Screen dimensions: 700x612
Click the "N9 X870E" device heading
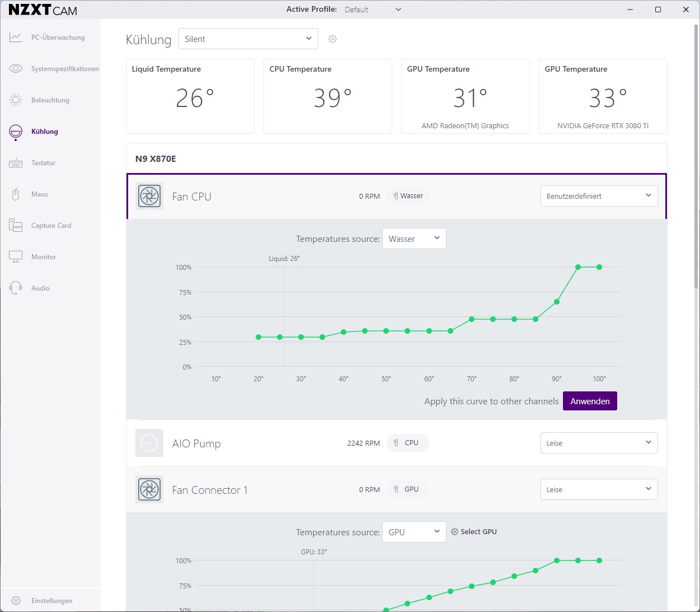(156, 158)
